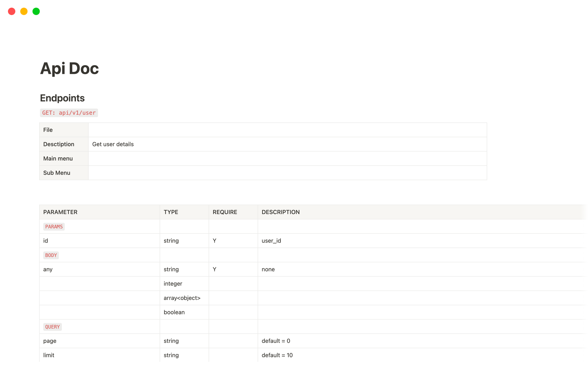Viewport: 588px width, 368px height.
Task: Click the Endpoints heading
Action: [x=62, y=98]
